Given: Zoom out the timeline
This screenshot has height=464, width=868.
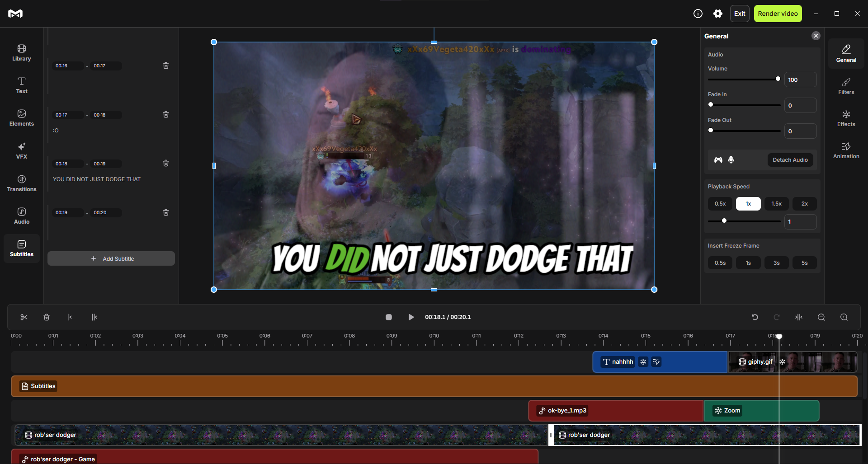Looking at the screenshot, I should (x=821, y=317).
